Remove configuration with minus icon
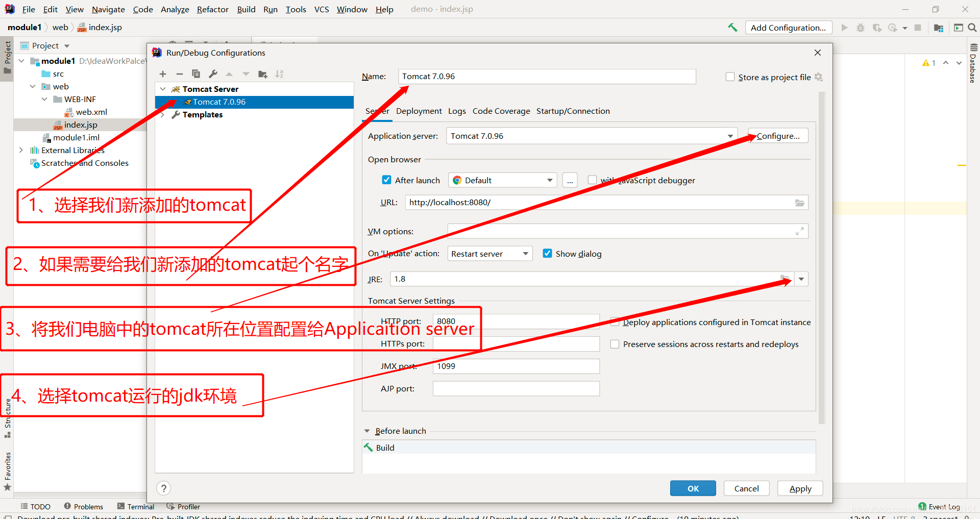Screen dimensions: 980x519 [180, 74]
